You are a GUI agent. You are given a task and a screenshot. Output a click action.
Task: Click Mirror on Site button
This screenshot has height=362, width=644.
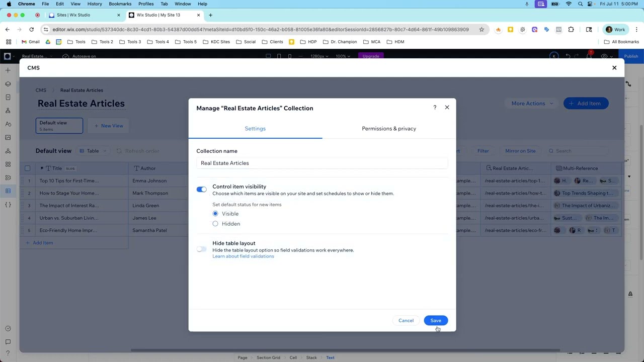click(x=520, y=151)
